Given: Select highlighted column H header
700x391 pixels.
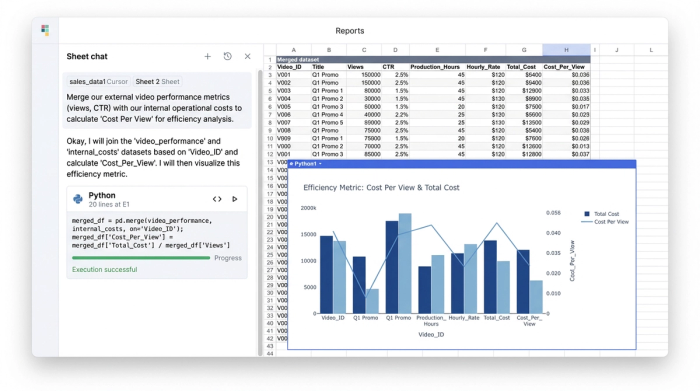Looking at the screenshot, I should (566, 50).
